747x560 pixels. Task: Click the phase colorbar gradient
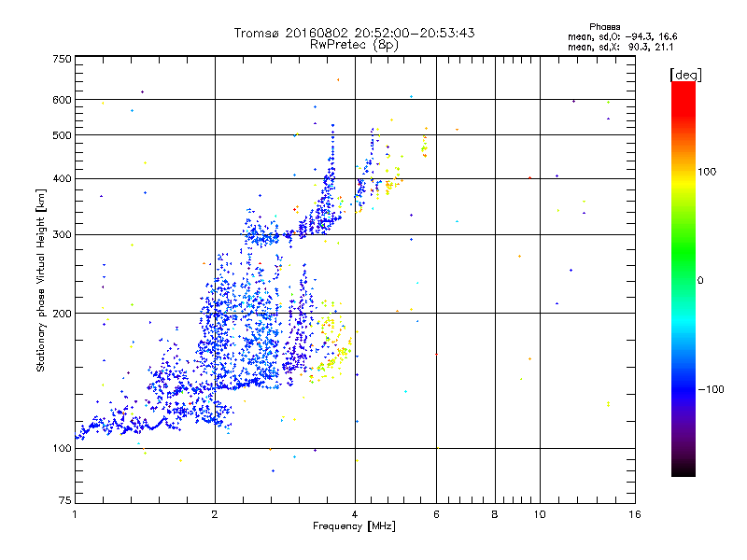coord(684,278)
